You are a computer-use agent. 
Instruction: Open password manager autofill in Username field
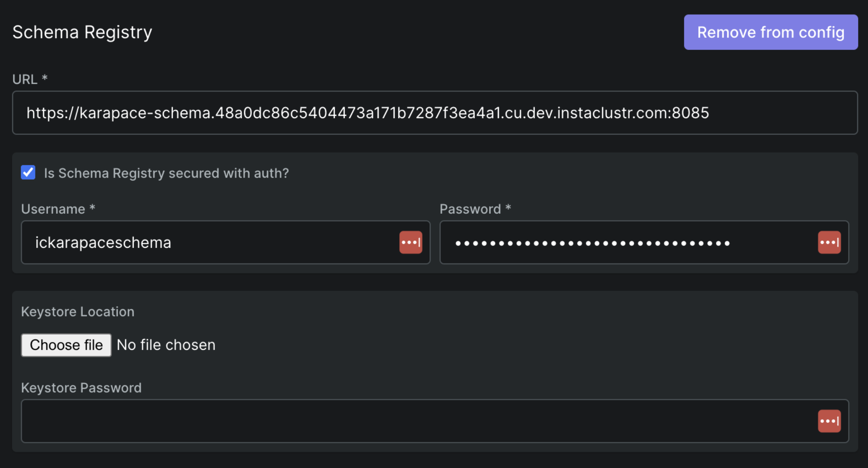pos(410,242)
